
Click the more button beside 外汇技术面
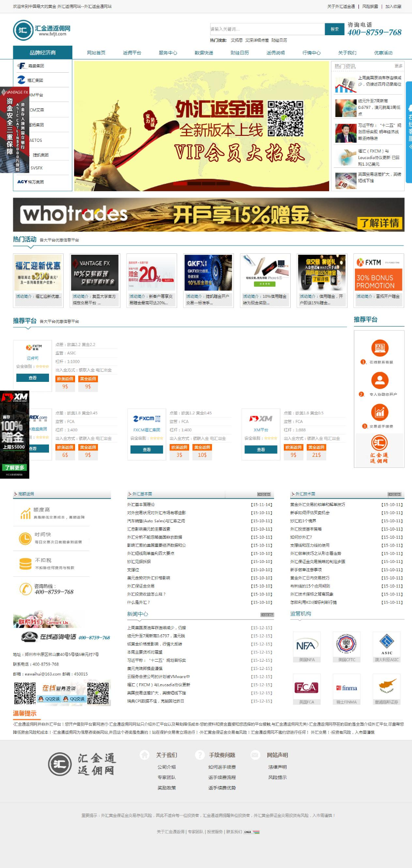pyautogui.click(x=395, y=494)
